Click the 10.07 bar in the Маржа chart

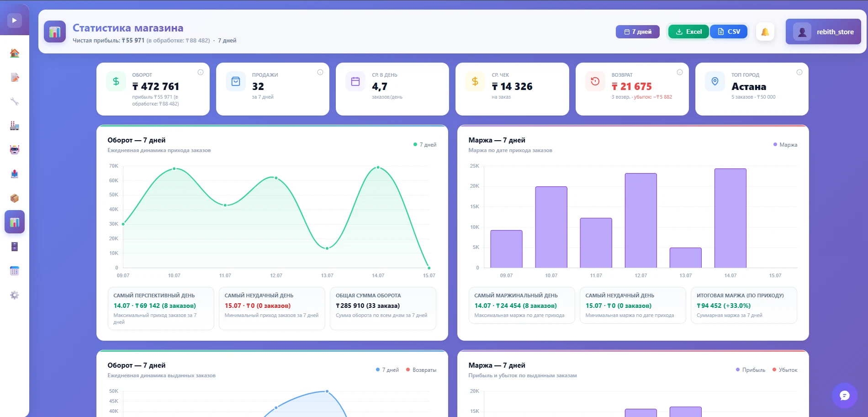551,227
